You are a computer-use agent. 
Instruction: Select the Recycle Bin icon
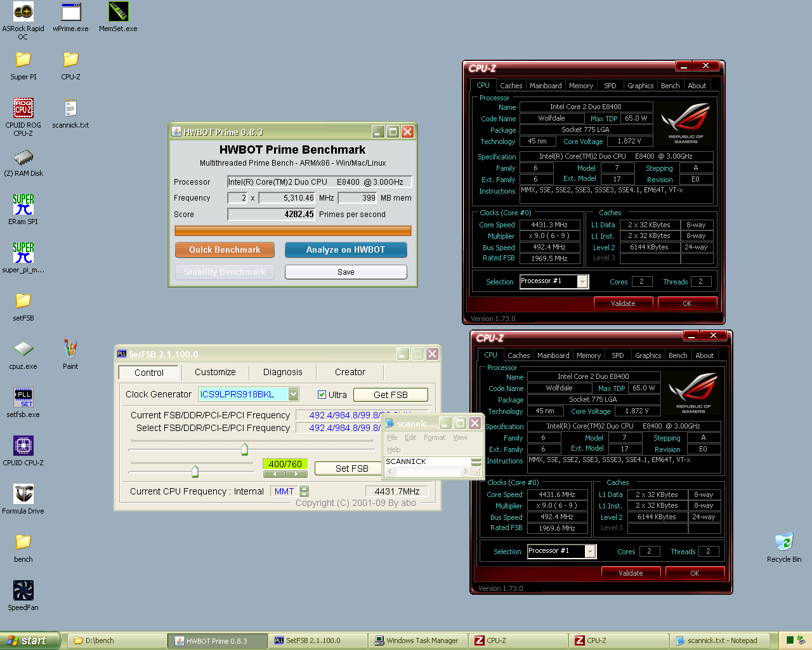[784, 547]
